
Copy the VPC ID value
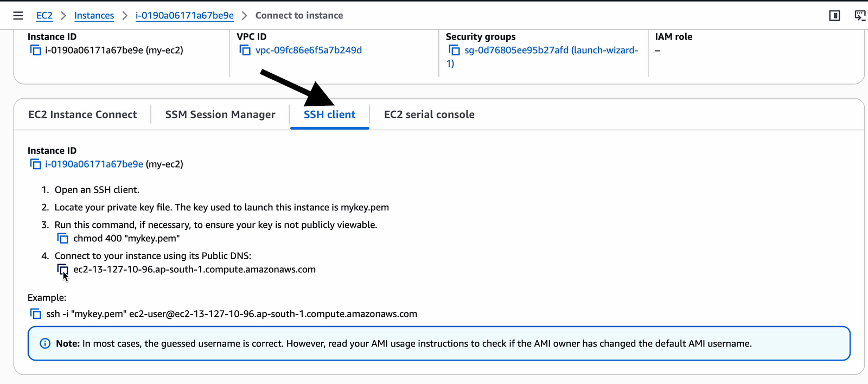tap(245, 50)
